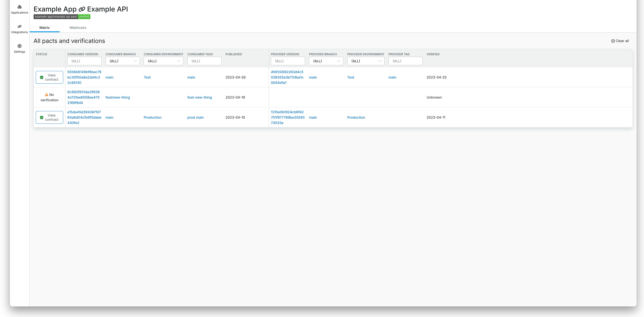This screenshot has width=644, height=317.
Task: Open the feat/new-thing consumer branch link
Action: [118, 97]
